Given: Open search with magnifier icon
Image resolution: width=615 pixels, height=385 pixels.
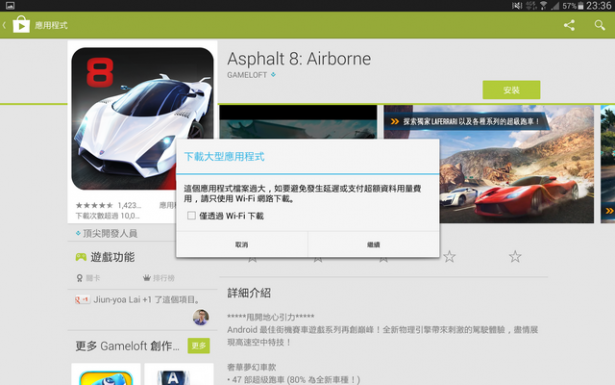Looking at the screenshot, I should click(599, 25).
